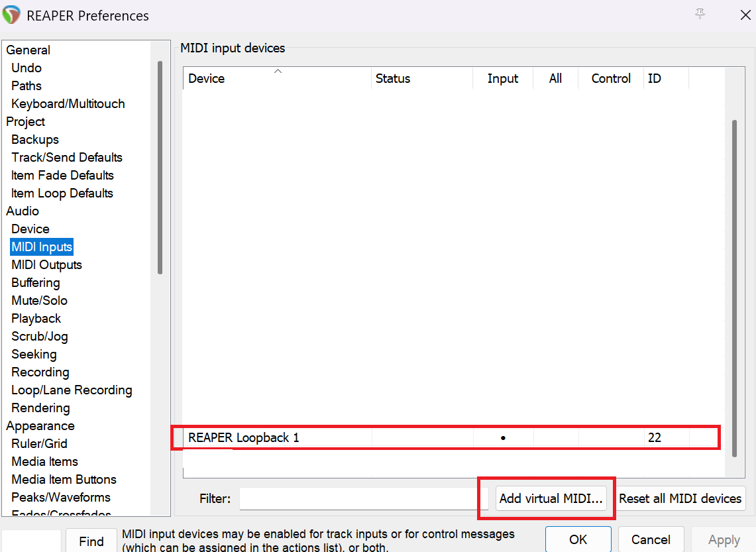
Task: Cancel the preferences dialog
Action: point(651,539)
